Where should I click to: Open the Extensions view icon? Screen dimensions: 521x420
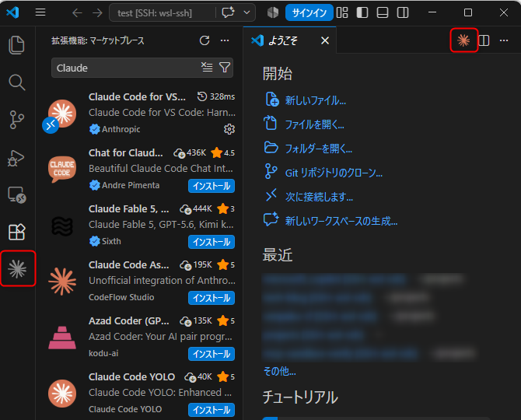(x=16, y=232)
